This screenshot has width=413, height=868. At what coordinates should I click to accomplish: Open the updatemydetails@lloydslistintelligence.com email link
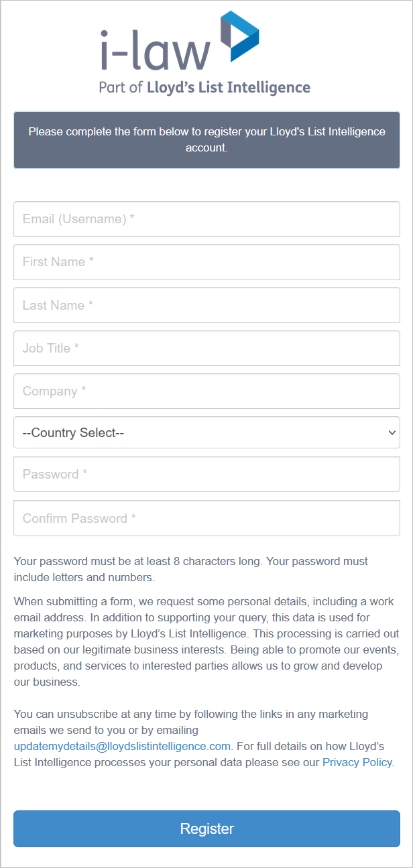[122, 746]
